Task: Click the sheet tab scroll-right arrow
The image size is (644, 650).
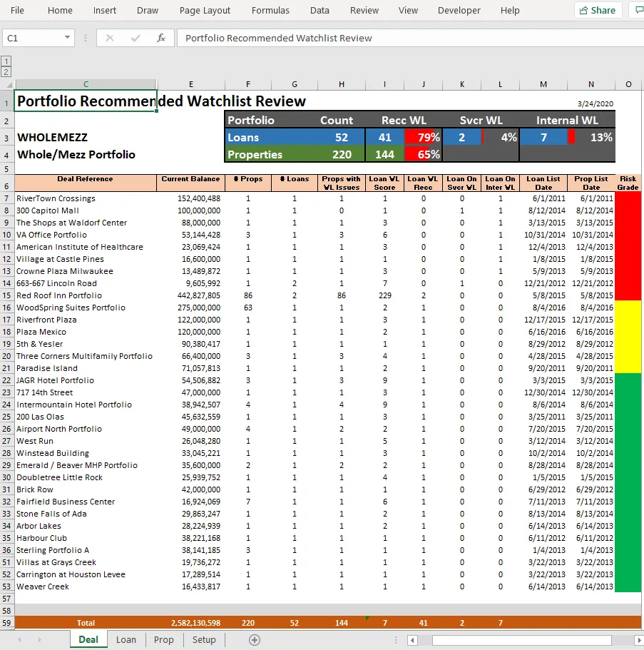Action: [x=40, y=639]
